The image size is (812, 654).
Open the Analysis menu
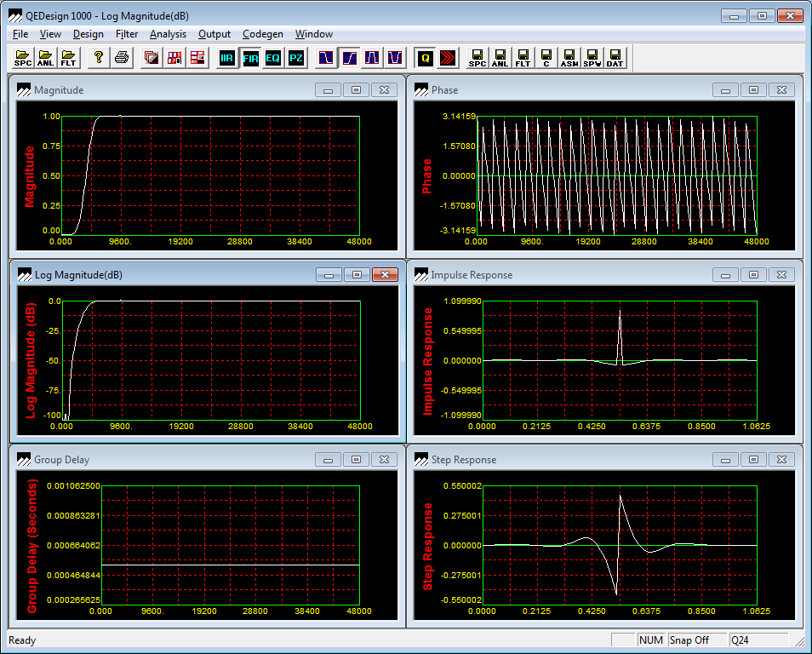coord(168,34)
